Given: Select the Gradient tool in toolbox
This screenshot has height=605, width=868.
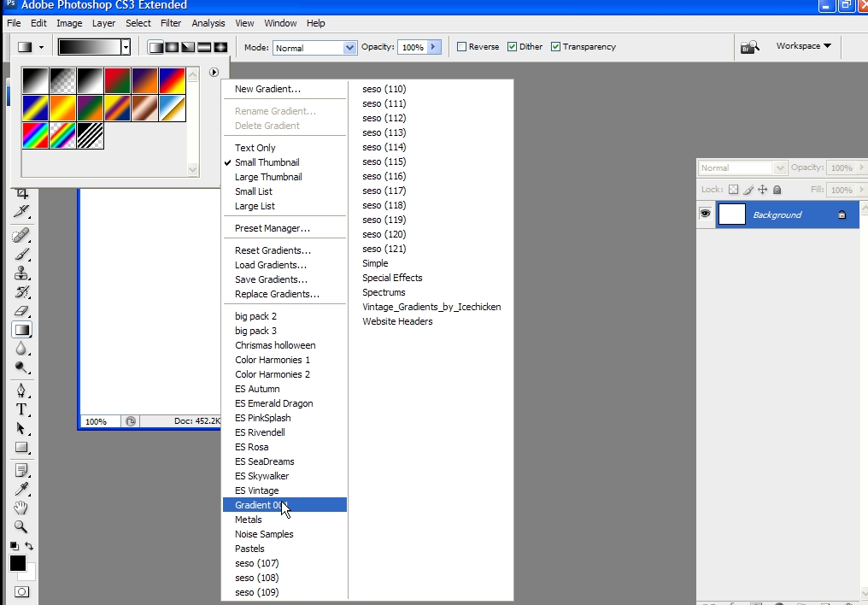Looking at the screenshot, I should (x=21, y=330).
